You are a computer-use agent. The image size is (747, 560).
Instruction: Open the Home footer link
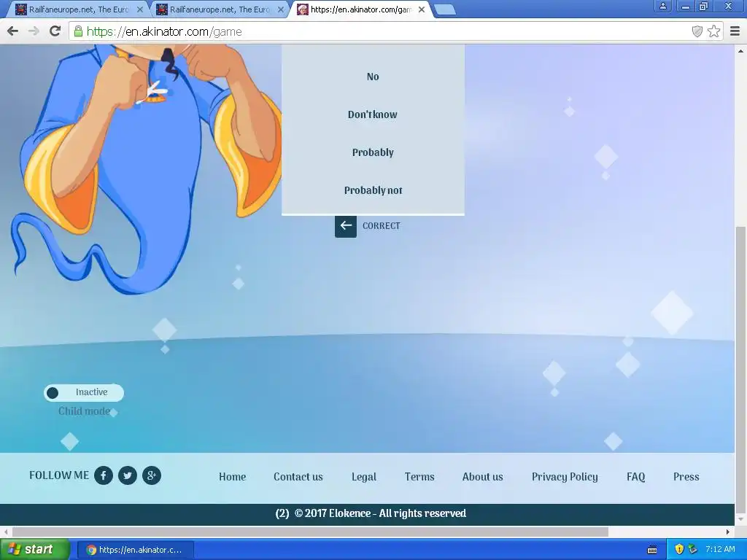[233, 477]
